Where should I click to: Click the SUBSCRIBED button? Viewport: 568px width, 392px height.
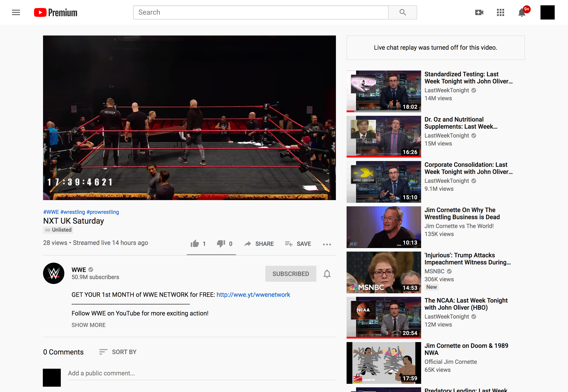coord(291,274)
